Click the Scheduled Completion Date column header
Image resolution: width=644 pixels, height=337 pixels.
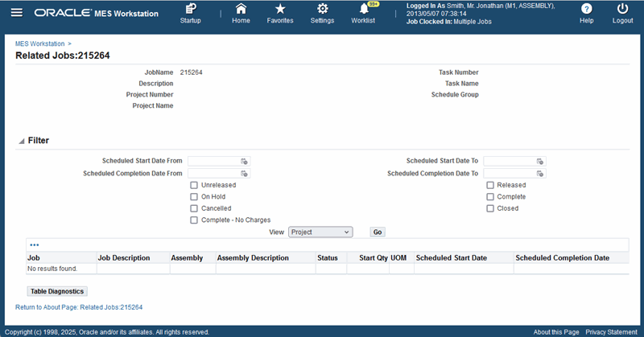tap(572, 258)
